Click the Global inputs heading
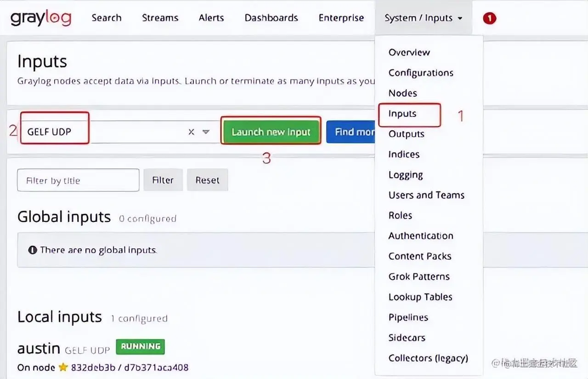 [64, 217]
